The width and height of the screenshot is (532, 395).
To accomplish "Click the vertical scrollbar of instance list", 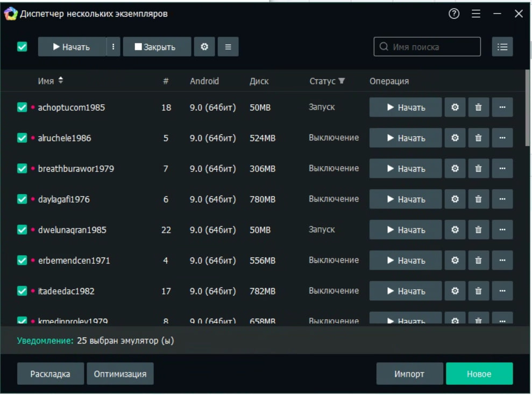I will click(528, 107).
